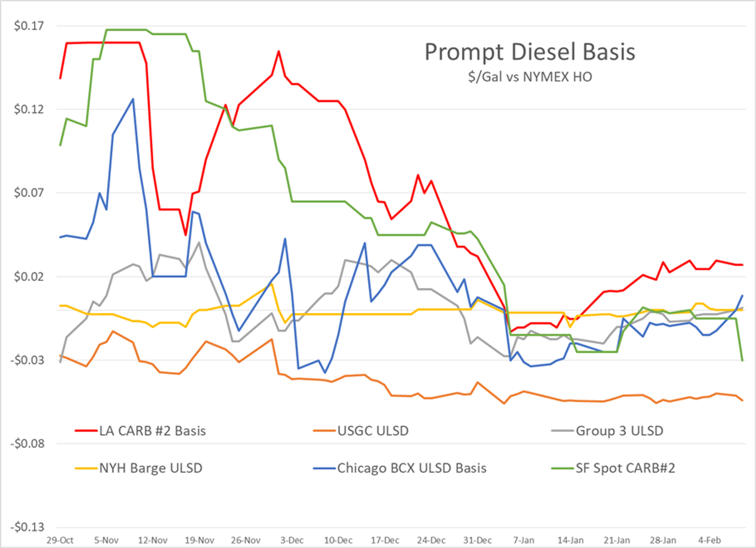Click the $0.07 y-axis label
The height and width of the screenshot is (548, 756).
click(x=29, y=193)
